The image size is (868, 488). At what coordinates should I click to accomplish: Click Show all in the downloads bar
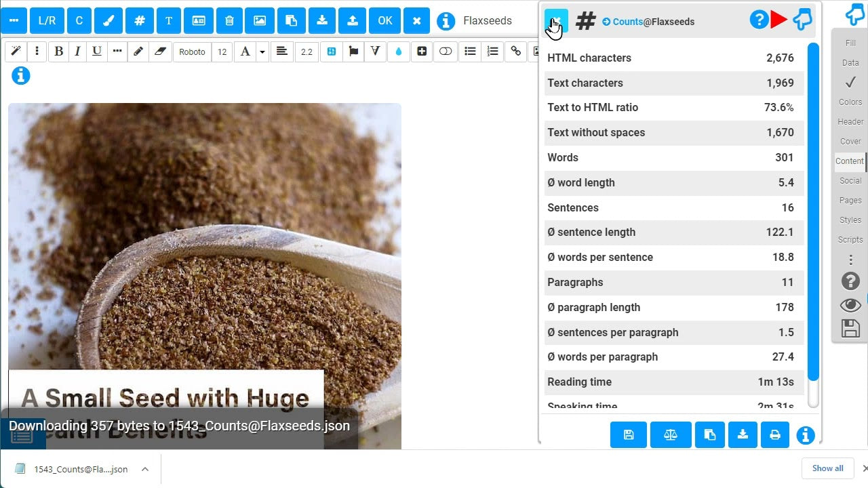[828, 468]
